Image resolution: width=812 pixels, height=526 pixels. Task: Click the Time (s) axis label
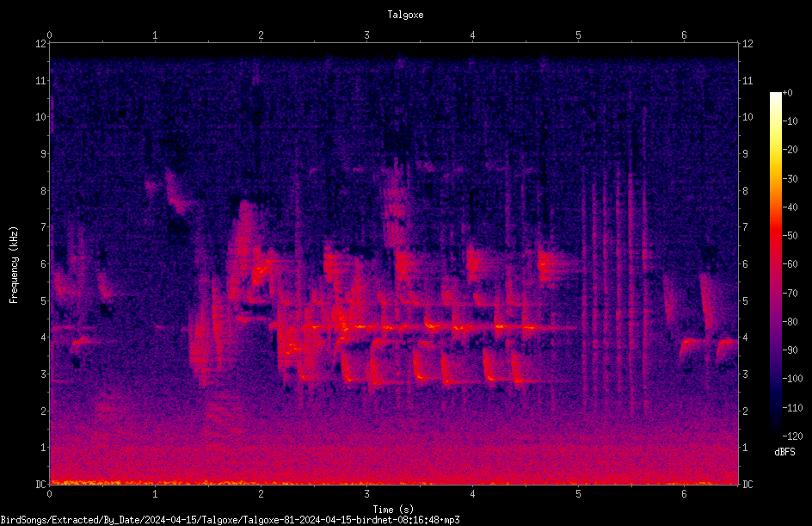click(x=393, y=510)
